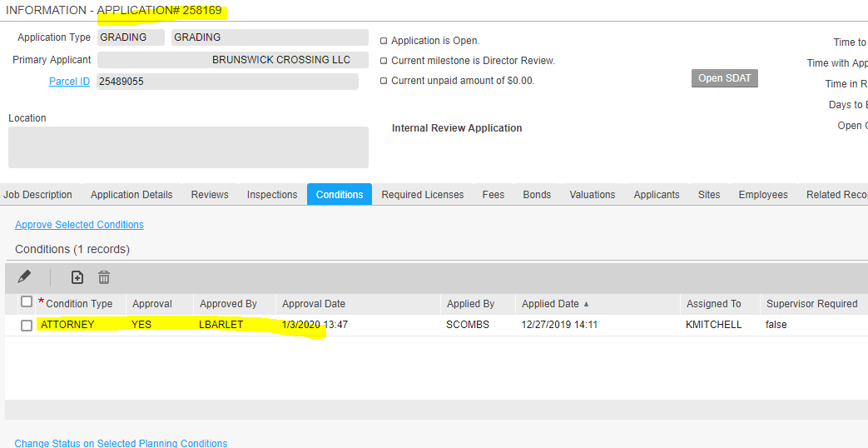Image resolution: width=868 pixels, height=448 pixels.
Task: Click Change Status on Selected Planning Conditions
Action: click(x=121, y=443)
